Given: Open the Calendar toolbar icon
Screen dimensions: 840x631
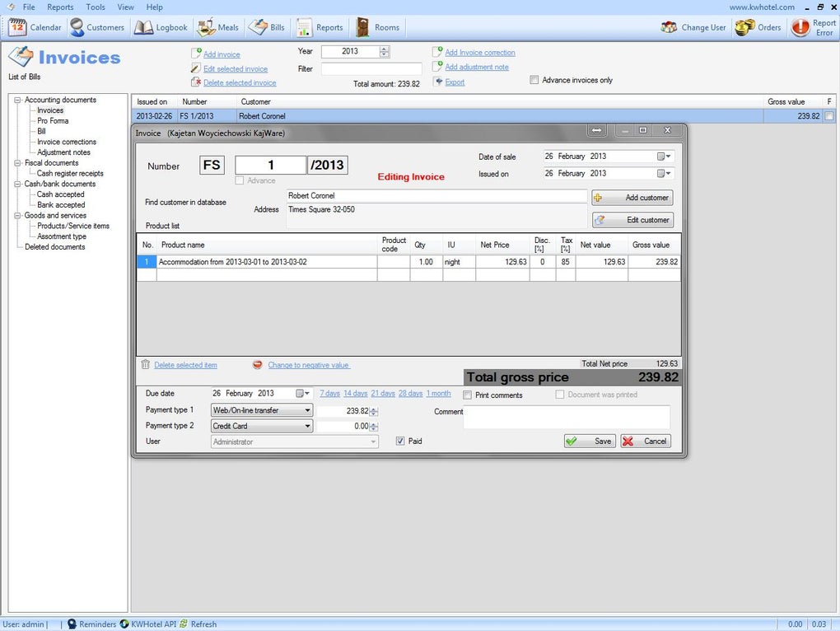Looking at the screenshot, I should click(17, 27).
